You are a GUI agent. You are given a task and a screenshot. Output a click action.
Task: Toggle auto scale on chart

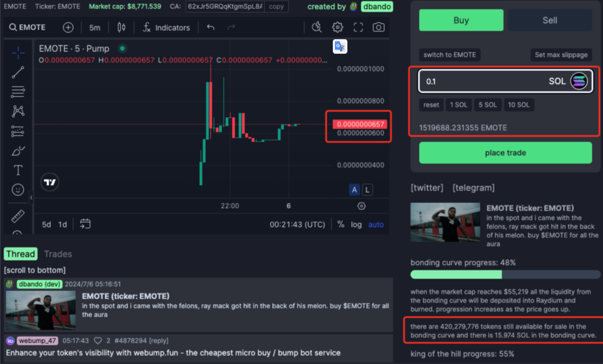coord(376,224)
